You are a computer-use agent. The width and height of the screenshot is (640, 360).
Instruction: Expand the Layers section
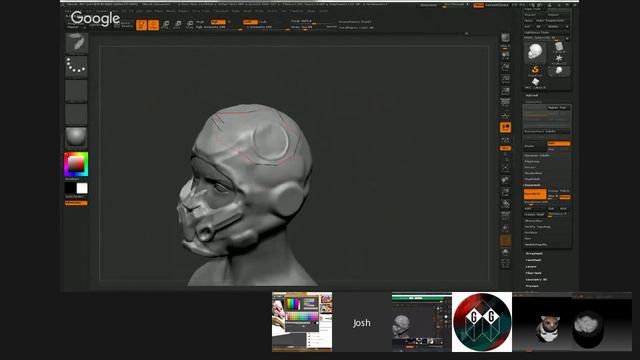pyautogui.click(x=531, y=267)
